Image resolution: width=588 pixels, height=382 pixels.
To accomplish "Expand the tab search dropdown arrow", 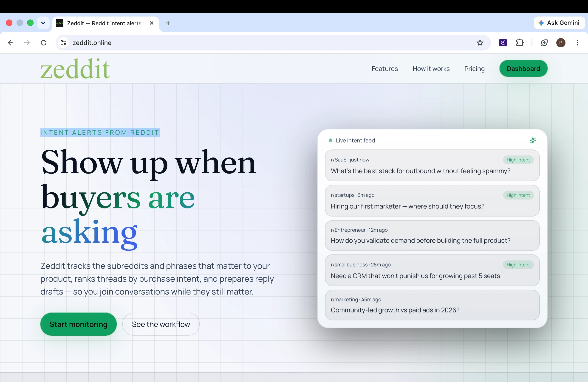I will click(x=43, y=23).
